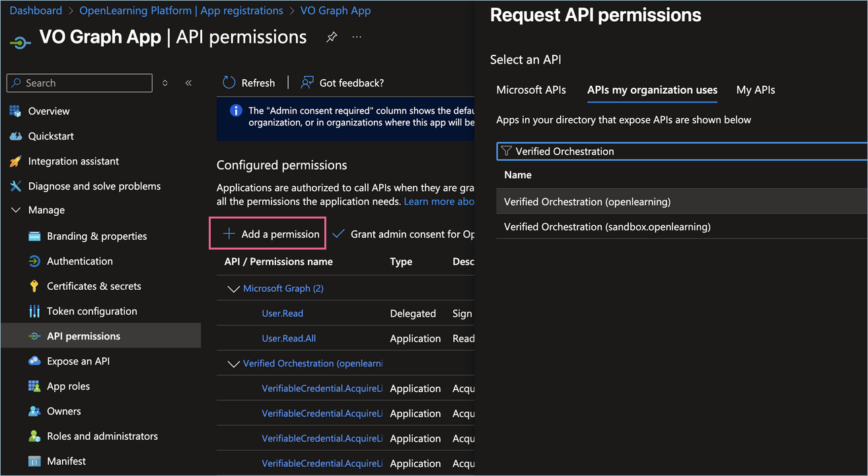Click the Refresh icon in the toolbar
The height and width of the screenshot is (476, 868).
click(229, 83)
